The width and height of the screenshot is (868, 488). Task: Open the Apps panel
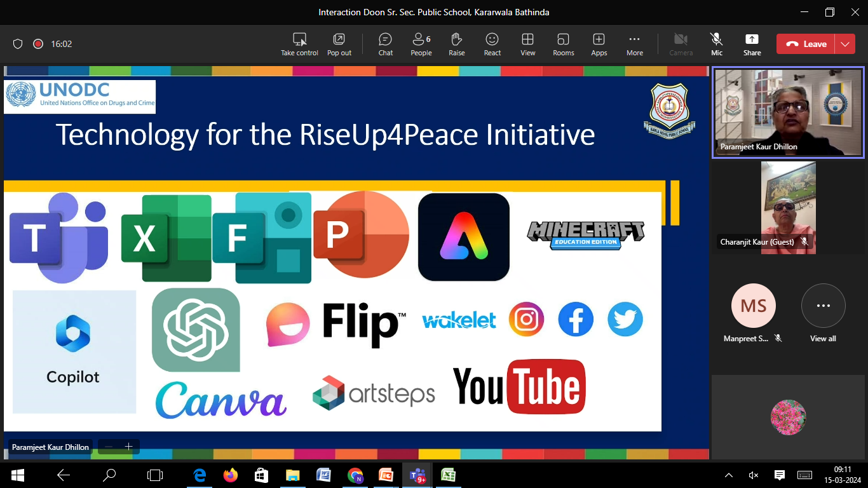(x=599, y=44)
